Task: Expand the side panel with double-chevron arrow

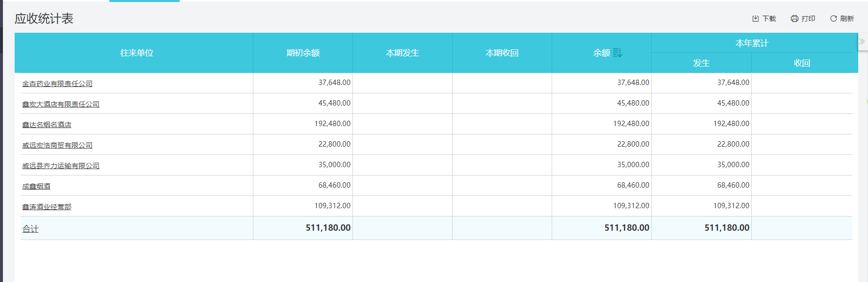Action: click(x=862, y=42)
